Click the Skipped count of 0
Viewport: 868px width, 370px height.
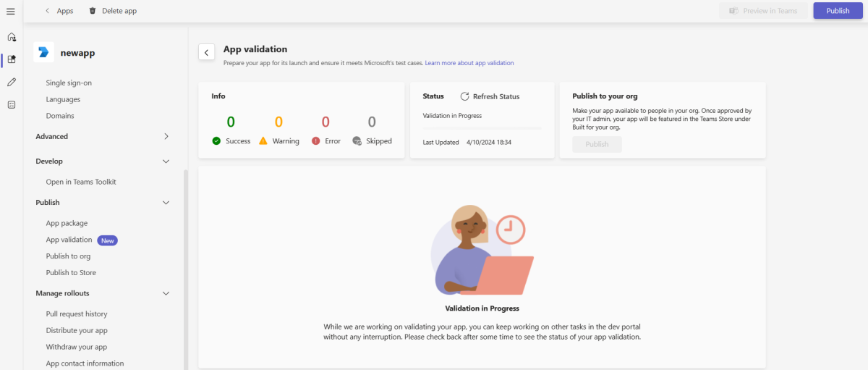(x=372, y=122)
